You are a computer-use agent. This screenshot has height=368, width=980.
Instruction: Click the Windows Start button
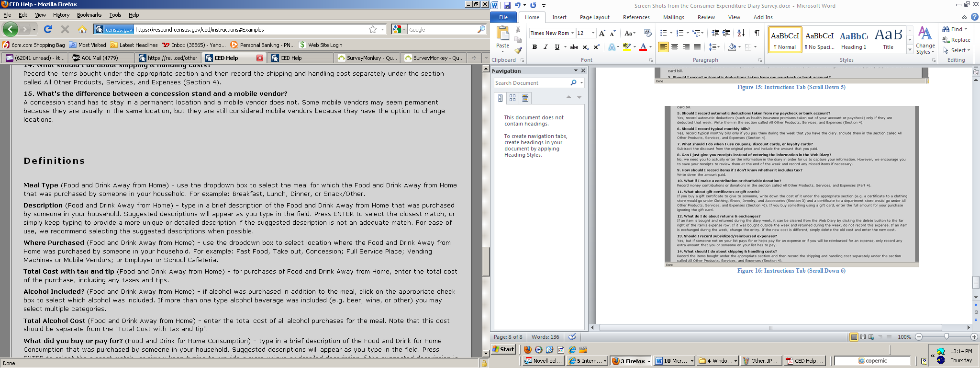click(504, 349)
